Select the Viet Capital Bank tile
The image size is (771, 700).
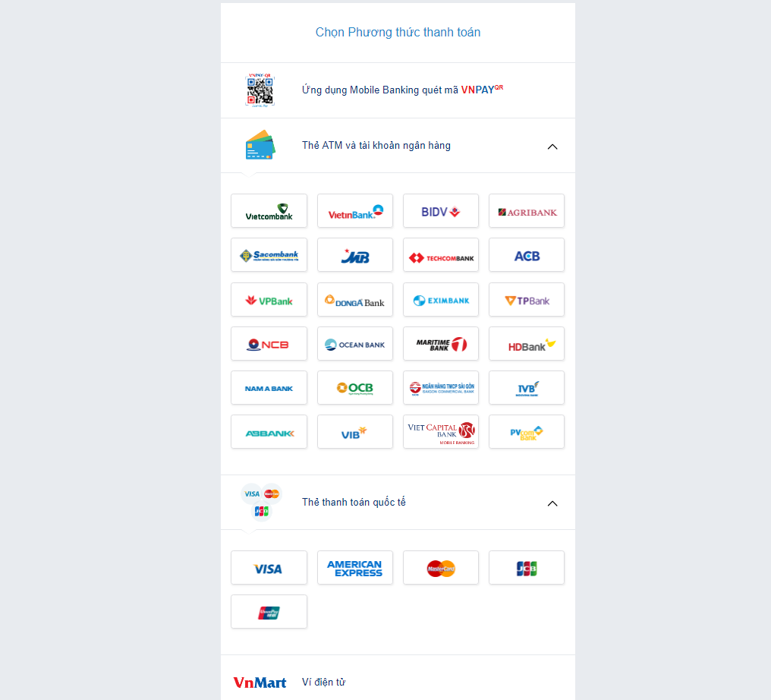[441, 432]
